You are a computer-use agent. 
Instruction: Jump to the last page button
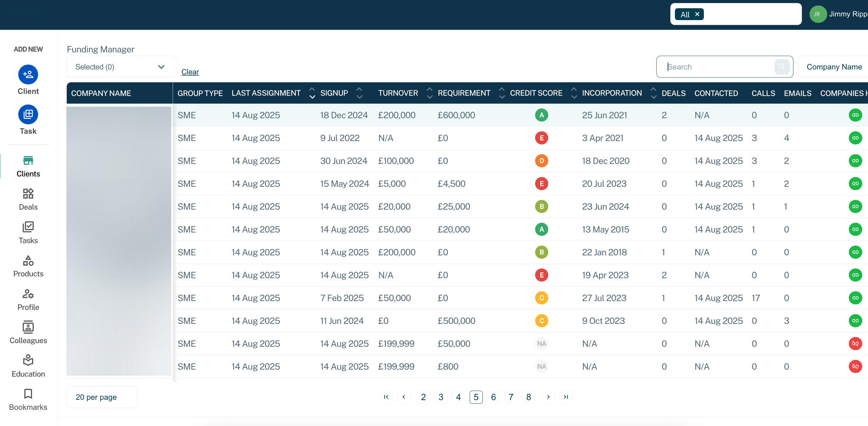click(566, 397)
